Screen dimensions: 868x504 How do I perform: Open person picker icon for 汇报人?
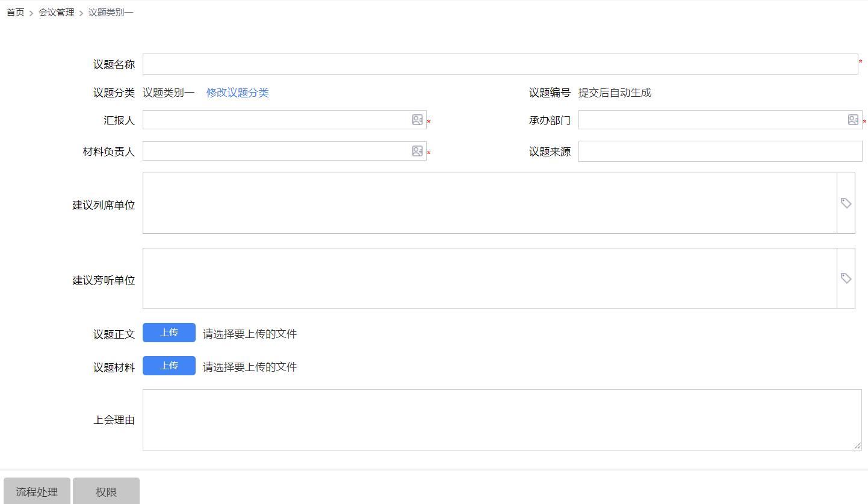tap(417, 120)
